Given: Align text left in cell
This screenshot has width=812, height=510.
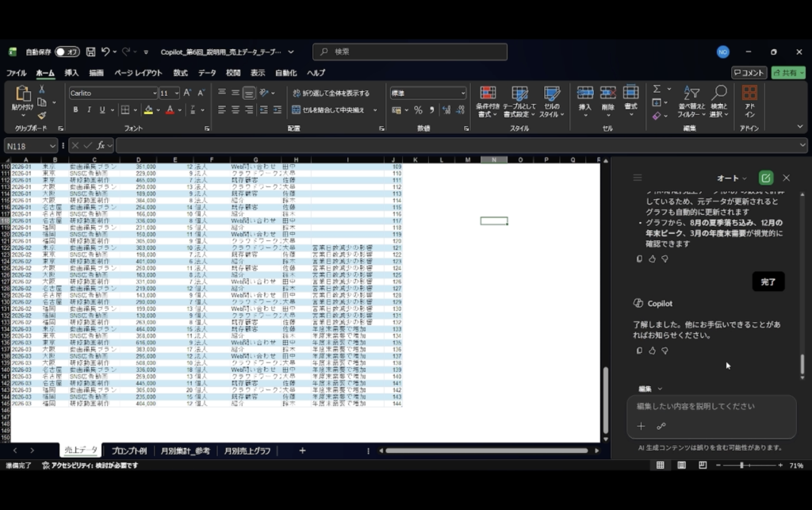Looking at the screenshot, I should 222,109.
